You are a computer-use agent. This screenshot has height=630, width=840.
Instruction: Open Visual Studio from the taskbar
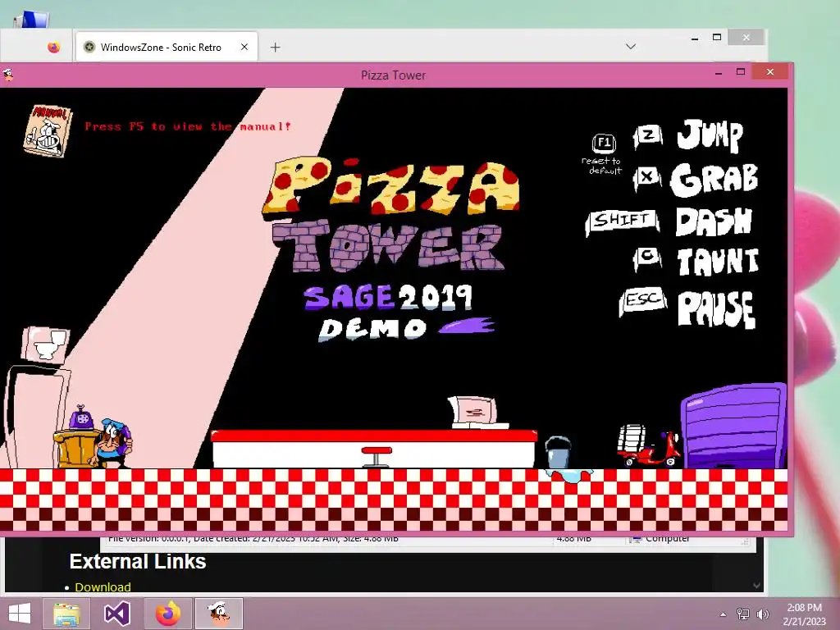pos(116,614)
